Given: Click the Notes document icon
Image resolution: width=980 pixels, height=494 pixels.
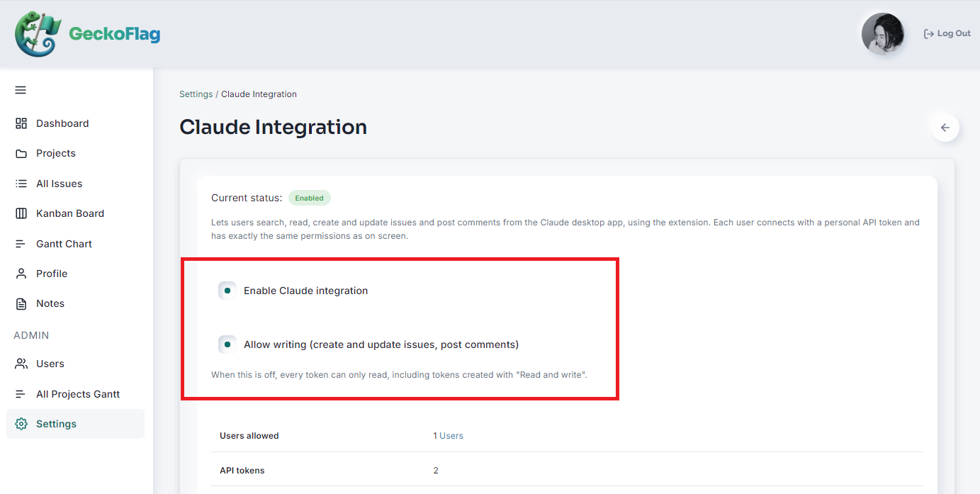Looking at the screenshot, I should (x=21, y=303).
